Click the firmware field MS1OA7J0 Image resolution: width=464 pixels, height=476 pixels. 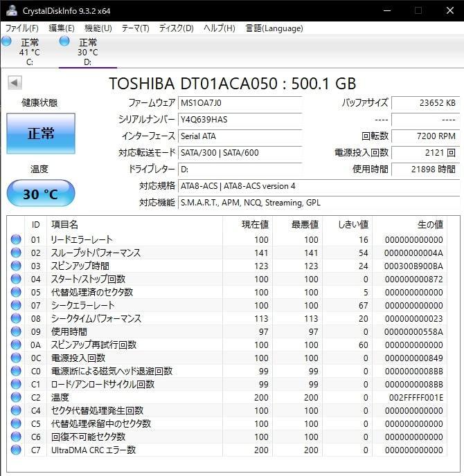click(x=240, y=103)
